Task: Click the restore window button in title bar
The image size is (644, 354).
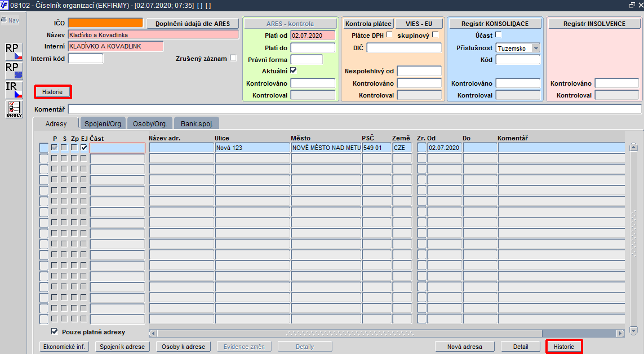Action: 632,5
